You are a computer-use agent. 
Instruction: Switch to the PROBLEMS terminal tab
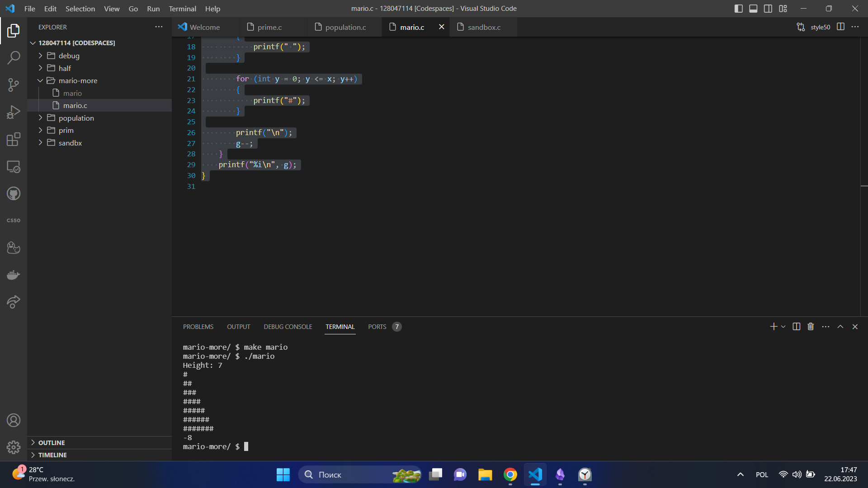pyautogui.click(x=198, y=326)
